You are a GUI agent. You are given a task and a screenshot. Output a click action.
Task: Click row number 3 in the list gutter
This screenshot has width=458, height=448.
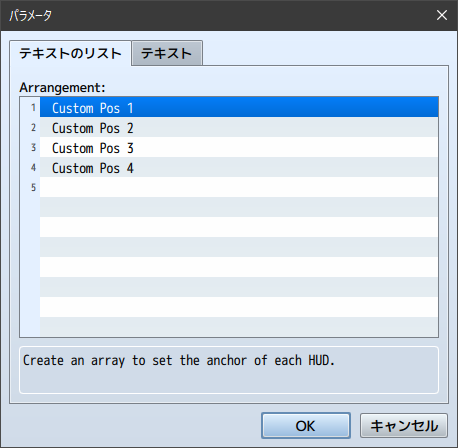33,147
